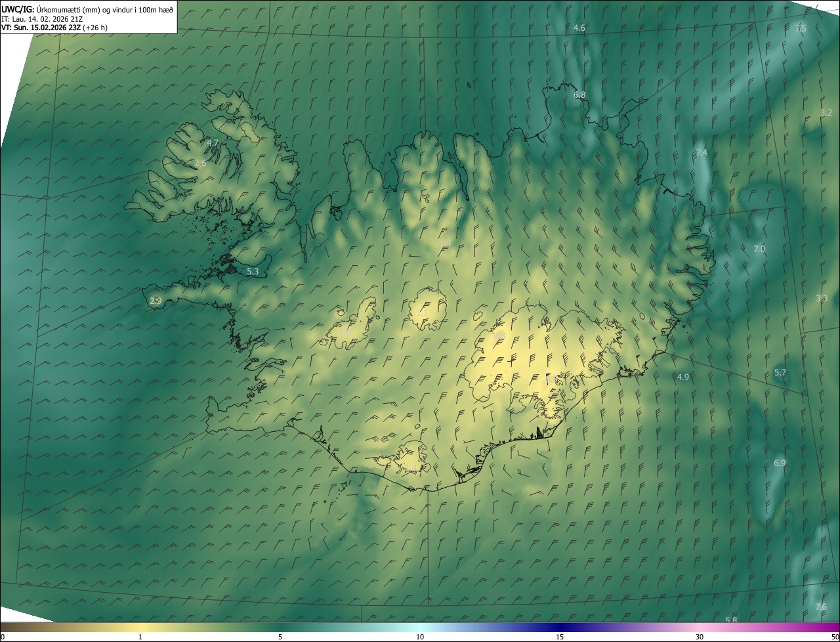Click the '4.7' value over the Westfjords
The image size is (840, 642).
coord(213,142)
